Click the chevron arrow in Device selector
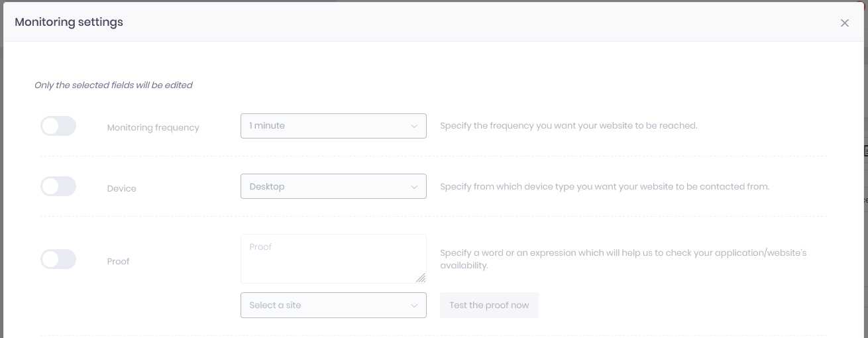 (414, 187)
